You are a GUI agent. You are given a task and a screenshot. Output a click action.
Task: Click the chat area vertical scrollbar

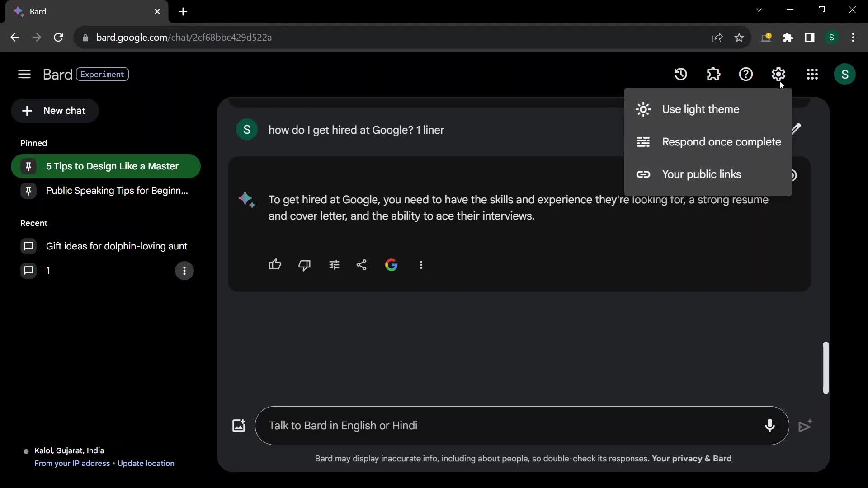click(826, 368)
